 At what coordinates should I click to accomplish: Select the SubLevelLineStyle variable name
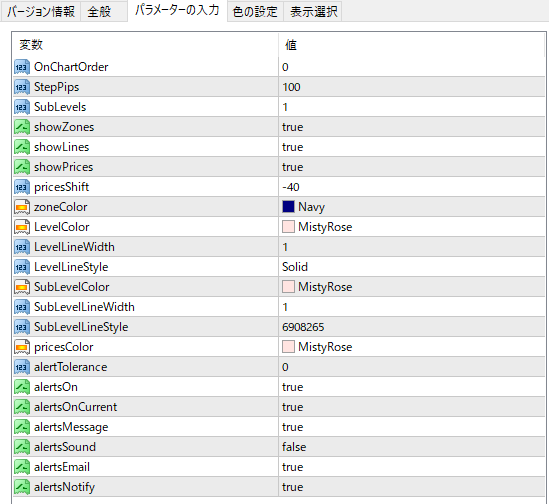click(x=81, y=327)
